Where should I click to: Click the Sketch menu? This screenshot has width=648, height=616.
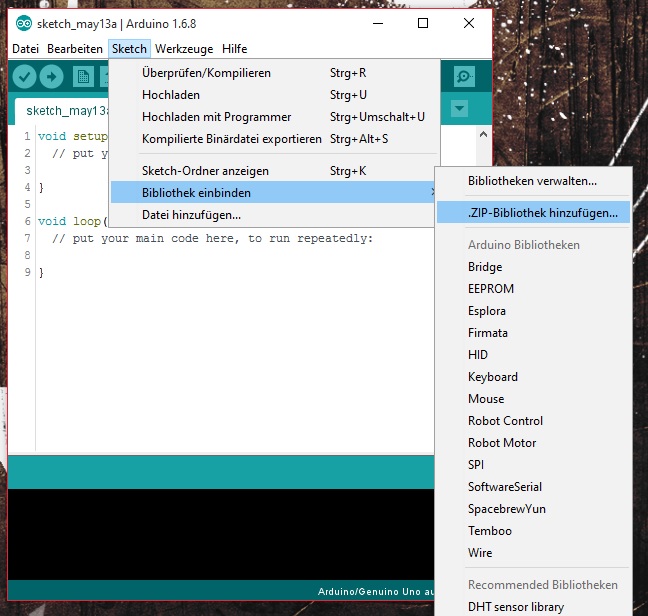tap(129, 49)
